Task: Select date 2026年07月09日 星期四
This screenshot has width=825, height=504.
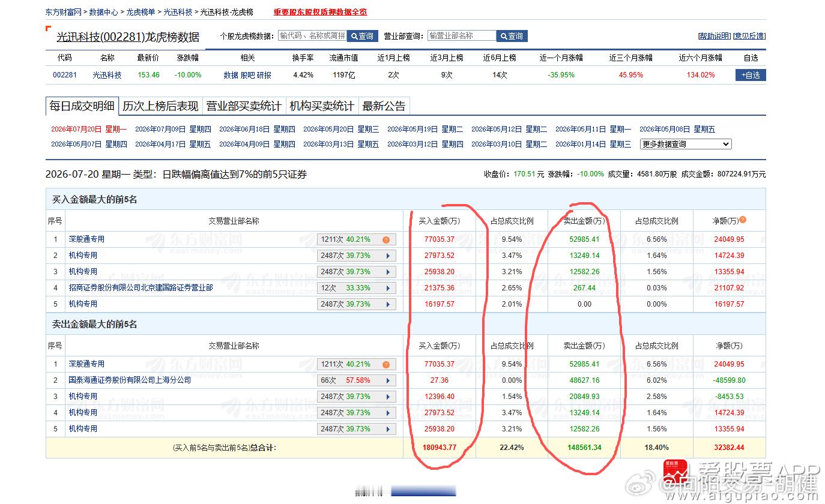Action: (x=173, y=129)
